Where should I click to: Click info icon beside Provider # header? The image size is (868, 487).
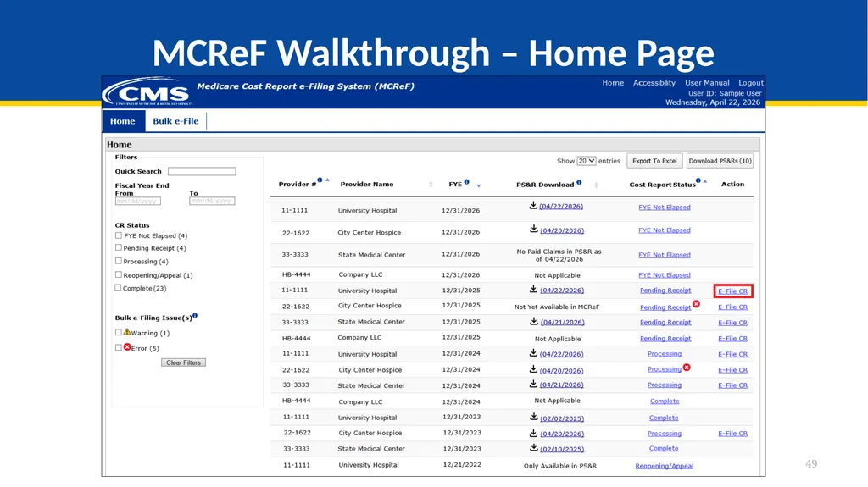click(x=320, y=180)
